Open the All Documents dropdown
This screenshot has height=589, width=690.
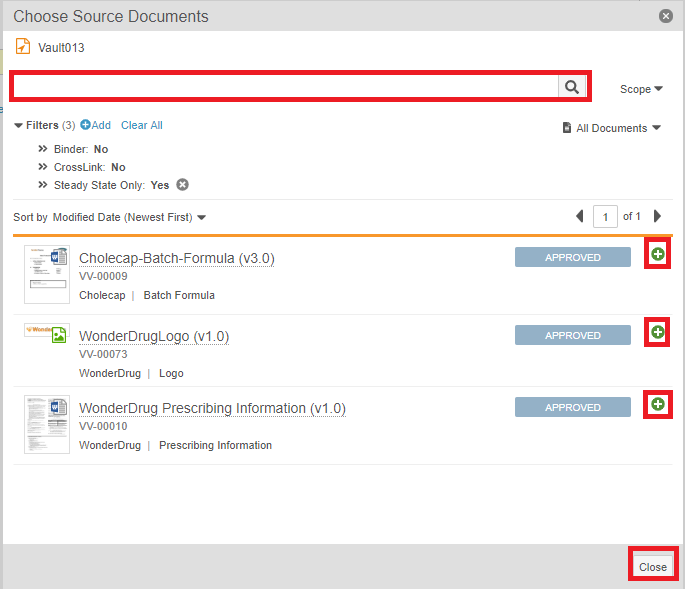(x=612, y=128)
